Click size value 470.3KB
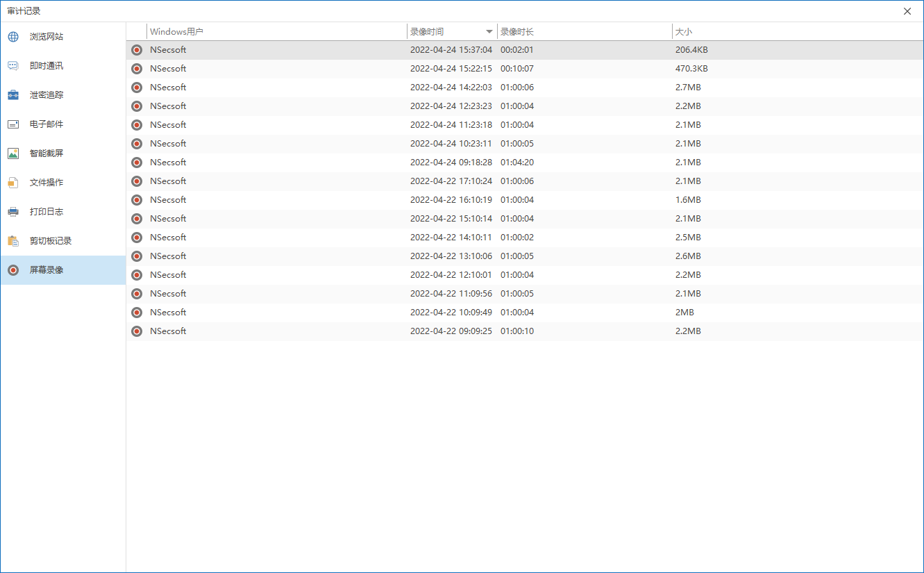924x573 pixels. point(691,69)
